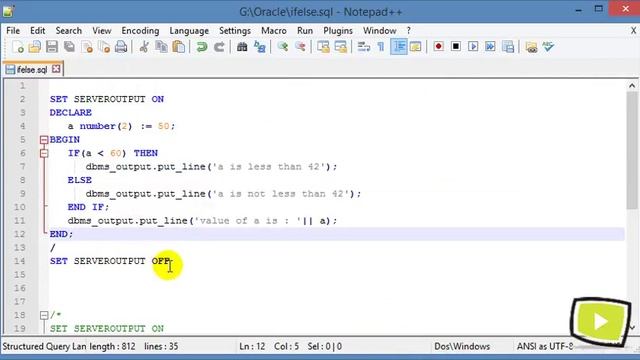Screen dimensions: 640x360
Task: Start macro recording with the red dot
Action: click(x=439, y=47)
